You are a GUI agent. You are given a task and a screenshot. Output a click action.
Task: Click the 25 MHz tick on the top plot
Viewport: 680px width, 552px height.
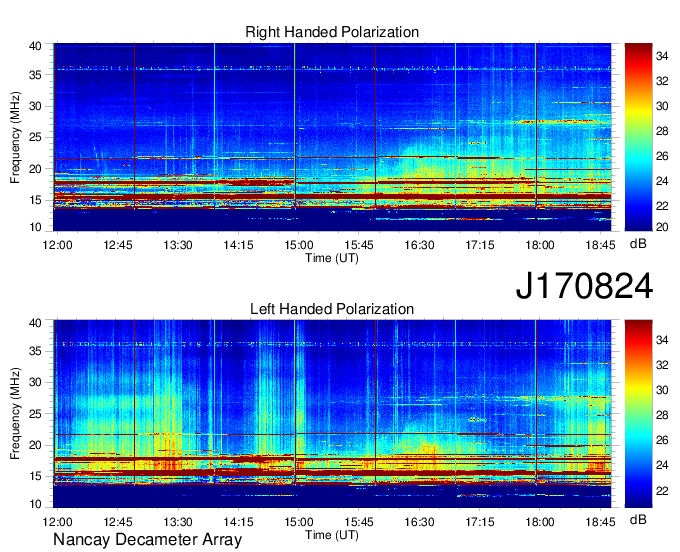[35, 137]
